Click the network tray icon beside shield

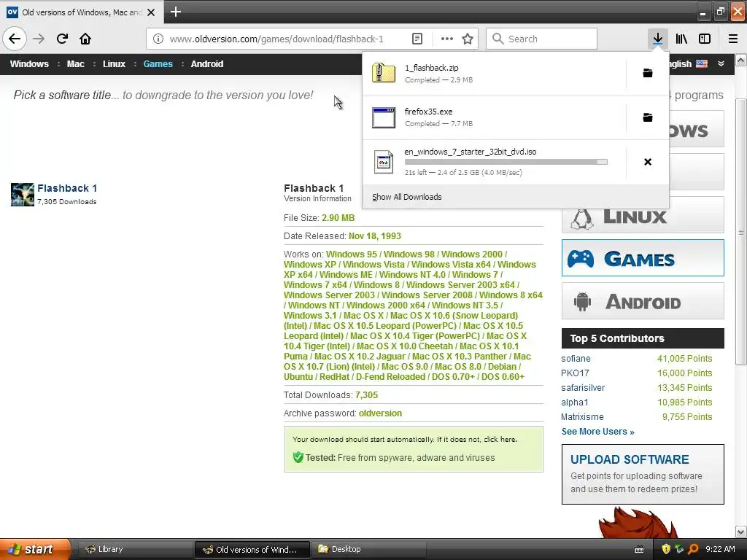pyautogui.click(x=679, y=549)
